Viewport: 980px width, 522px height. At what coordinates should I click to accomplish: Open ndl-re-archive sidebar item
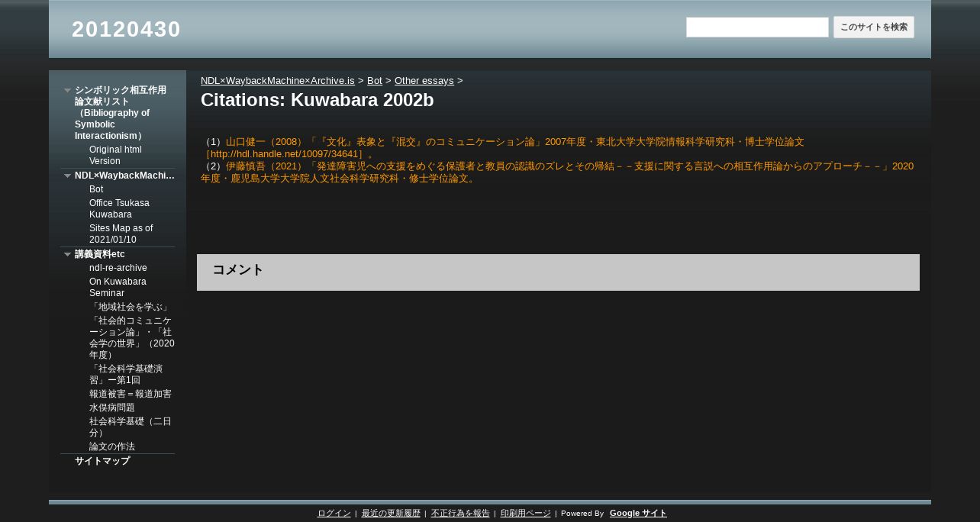(x=118, y=268)
